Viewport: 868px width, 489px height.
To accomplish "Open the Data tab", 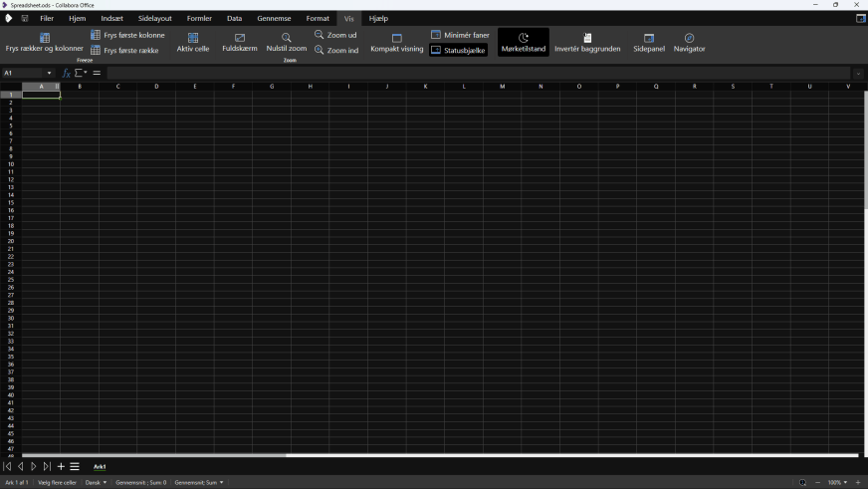I will pyautogui.click(x=234, y=18).
